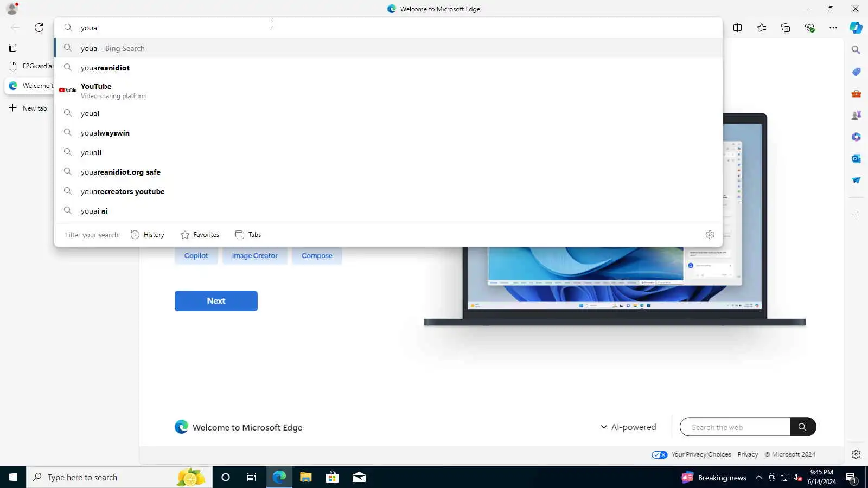Customize sidebar with the plus icon
This screenshot has height=488, width=868.
pyautogui.click(x=856, y=215)
